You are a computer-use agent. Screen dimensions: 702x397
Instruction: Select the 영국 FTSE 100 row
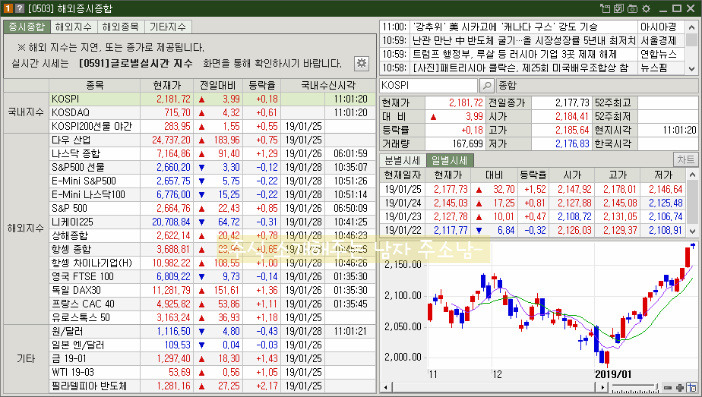(x=212, y=277)
